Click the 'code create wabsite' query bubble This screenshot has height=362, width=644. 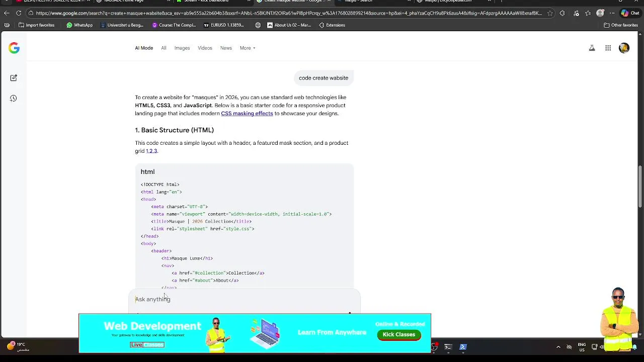click(x=324, y=78)
